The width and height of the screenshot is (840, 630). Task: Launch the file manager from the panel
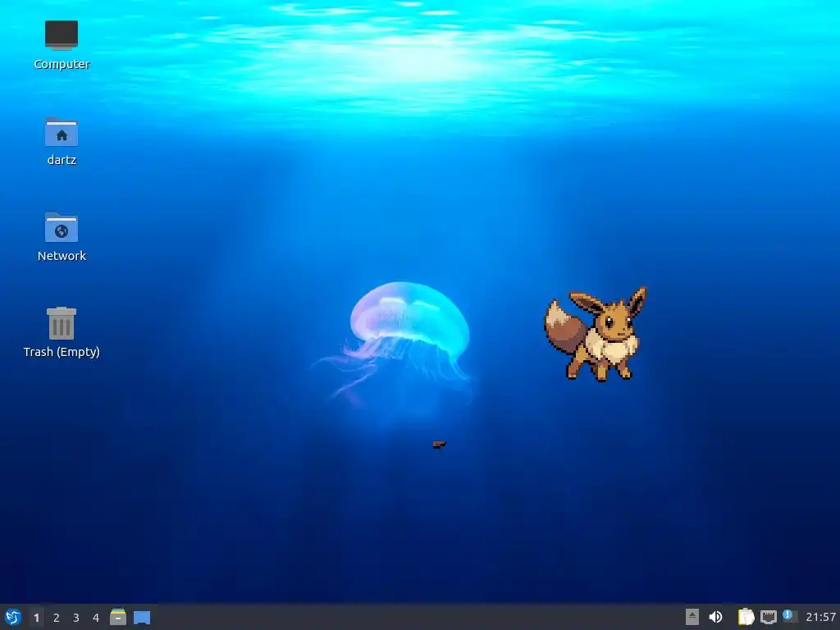[x=118, y=617]
